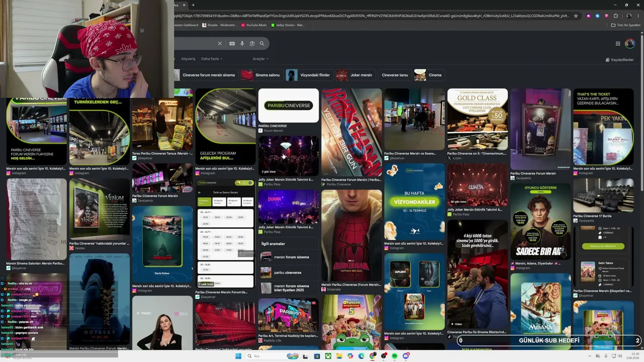
Task: Click the magnifier search submit icon
Action: [x=262, y=44]
